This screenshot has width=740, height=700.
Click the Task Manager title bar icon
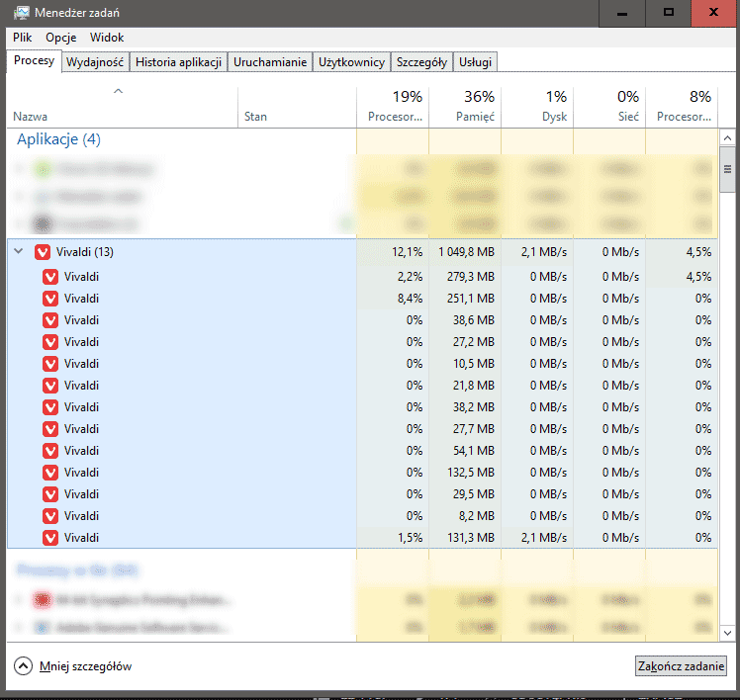point(21,13)
